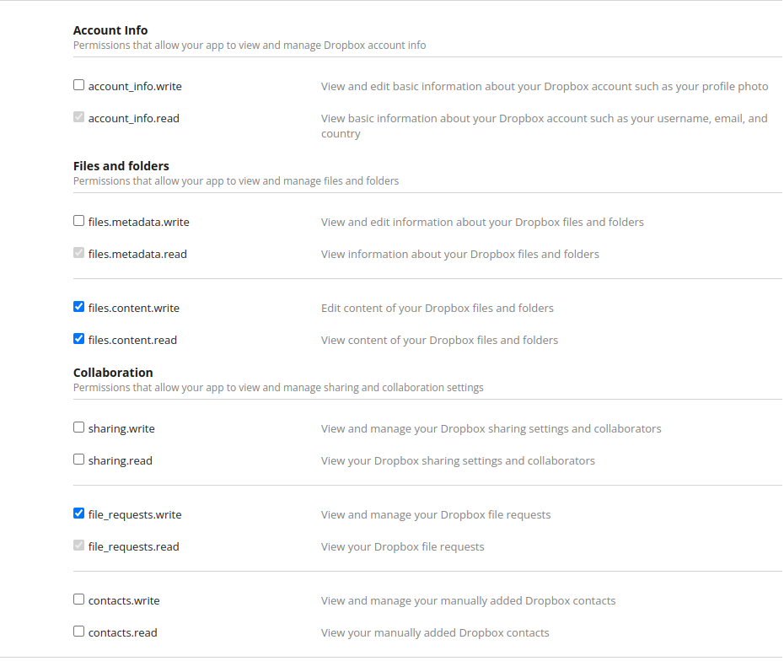
Task: Select the Collaboration section heading
Action: pos(113,372)
